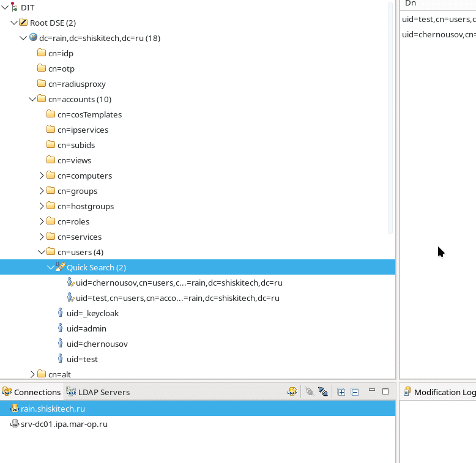Maximize the Connections panel

coord(385,391)
